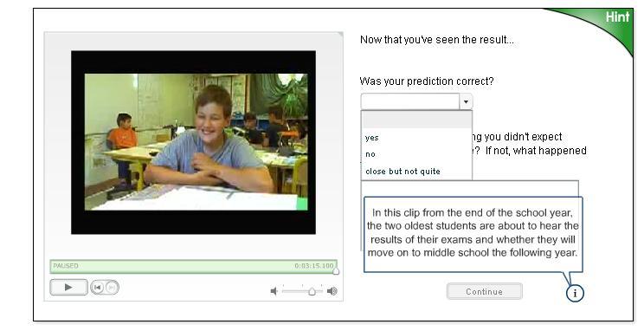Click 'Now that you've seen the result...' text
The height and width of the screenshot is (331, 644).
(x=437, y=40)
